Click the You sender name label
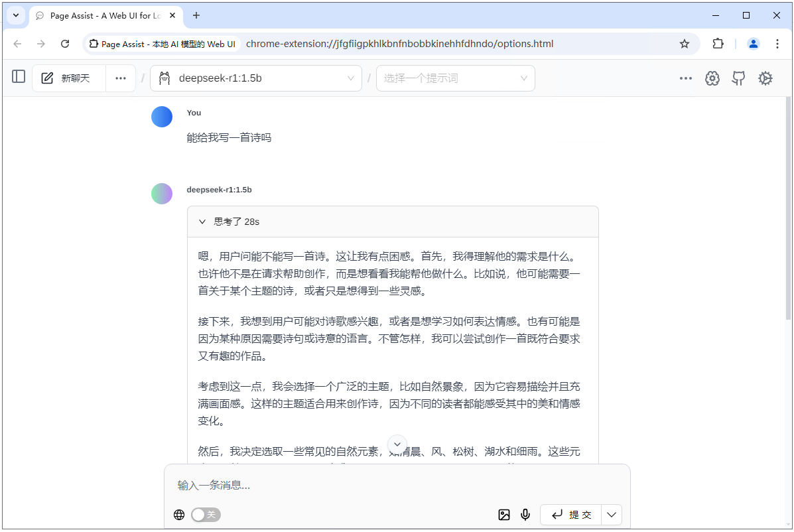The width and height of the screenshot is (794, 532). tap(194, 113)
